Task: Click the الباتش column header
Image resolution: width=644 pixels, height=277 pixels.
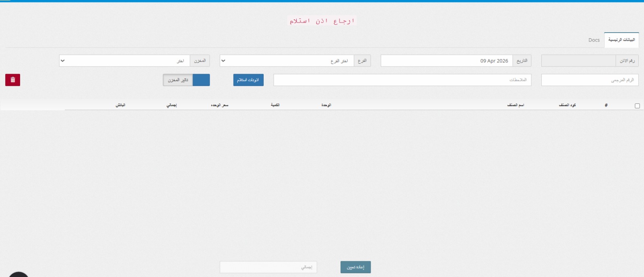Action: (x=120, y=105)
